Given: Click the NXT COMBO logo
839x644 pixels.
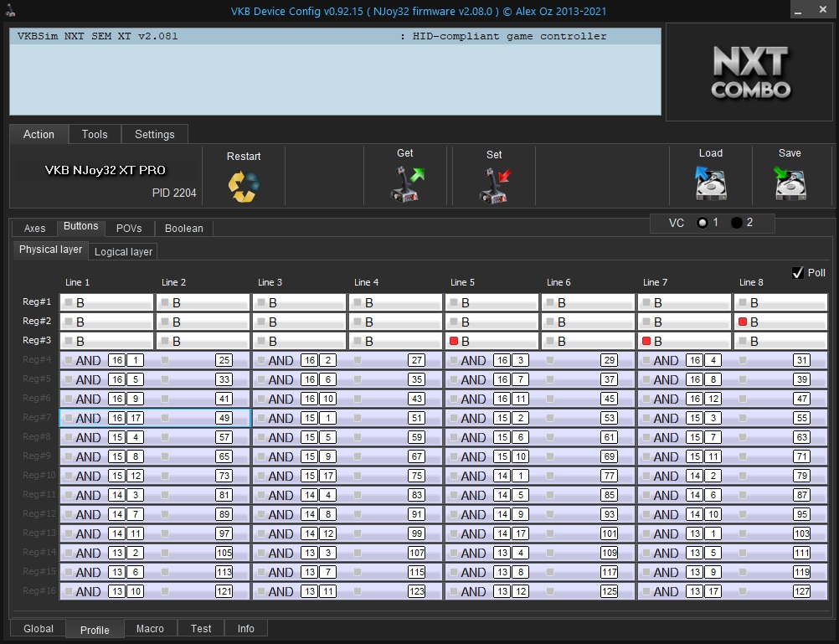Looking at the screenshot, I should [x=750, y=72].
